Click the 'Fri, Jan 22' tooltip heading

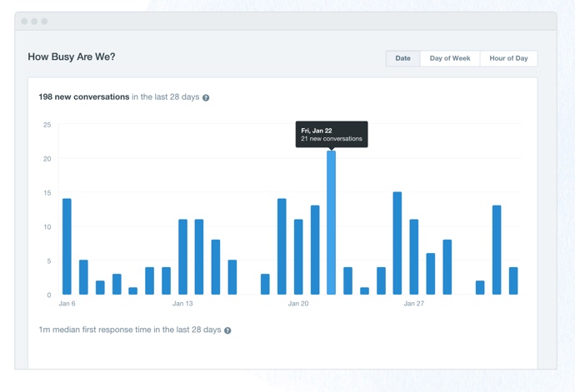click(317, 131)
